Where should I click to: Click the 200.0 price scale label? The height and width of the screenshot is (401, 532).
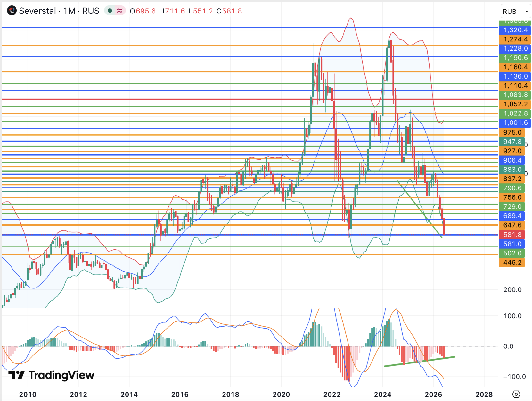pos(512,290)
